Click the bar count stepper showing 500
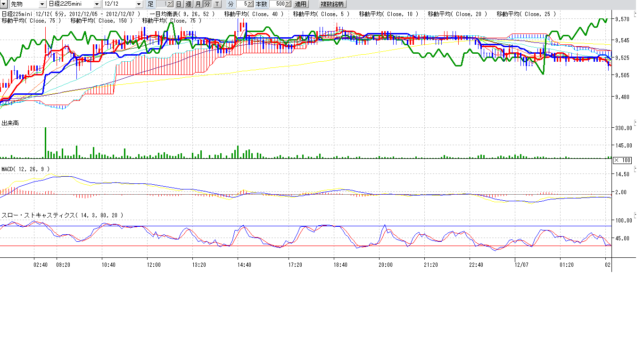 point(280,4)
